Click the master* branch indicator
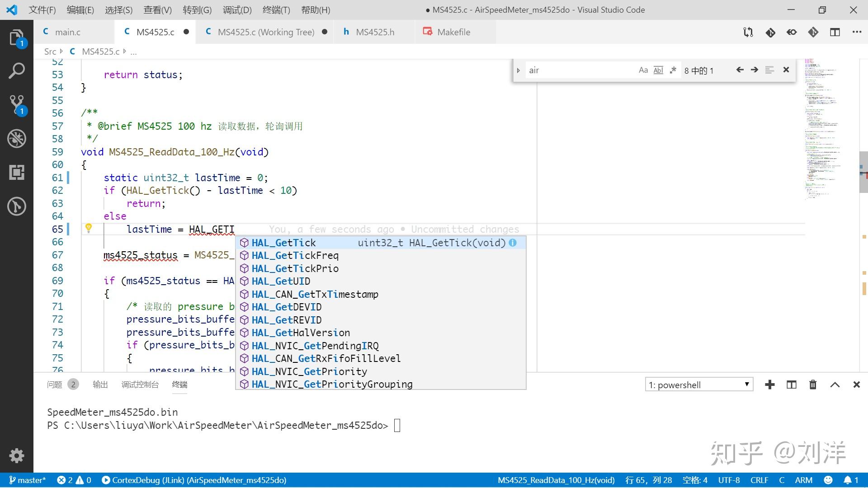The image size is (868, 488). (x=27, y=480)
